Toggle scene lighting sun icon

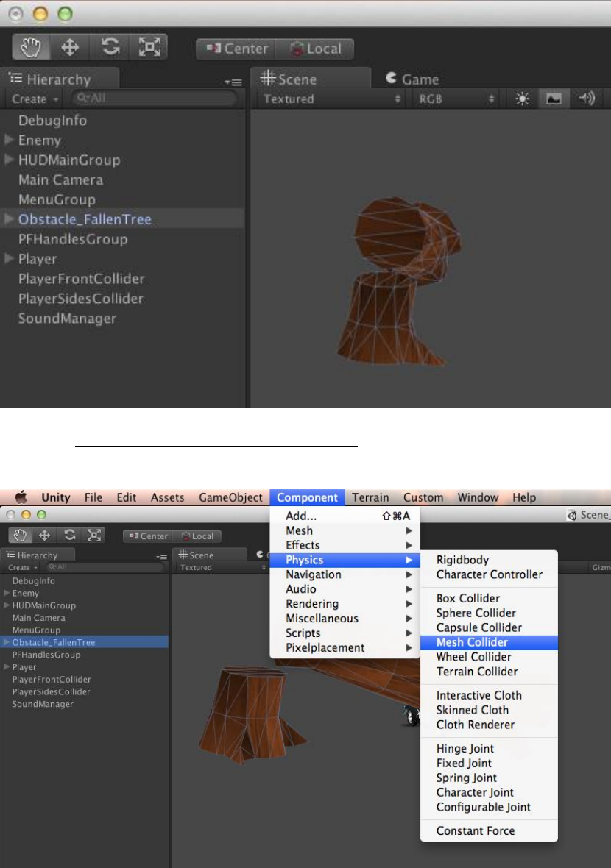[522, 99]
